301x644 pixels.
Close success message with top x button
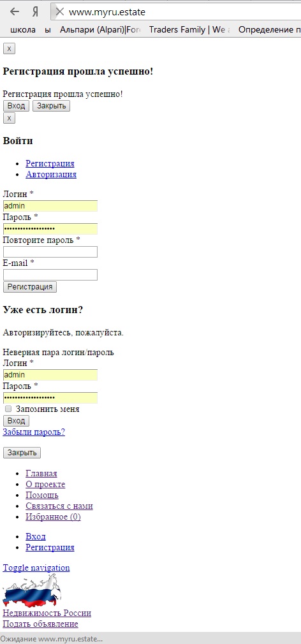(x=9, y=49)
